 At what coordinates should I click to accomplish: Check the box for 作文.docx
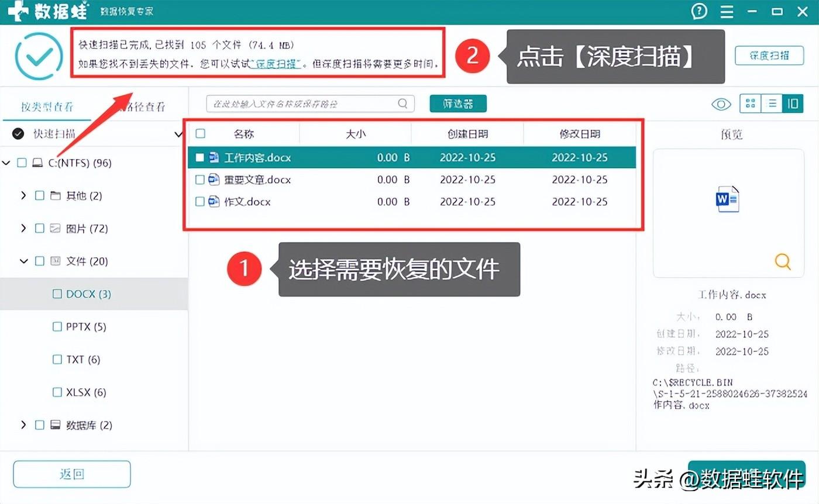200,202
